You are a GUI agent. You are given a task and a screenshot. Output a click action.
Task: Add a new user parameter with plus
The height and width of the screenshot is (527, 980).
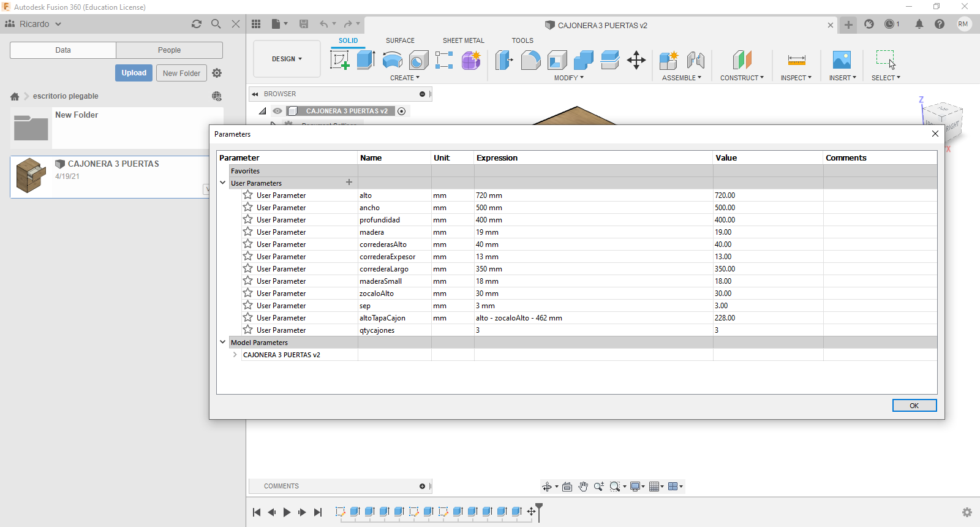point(349,182)
